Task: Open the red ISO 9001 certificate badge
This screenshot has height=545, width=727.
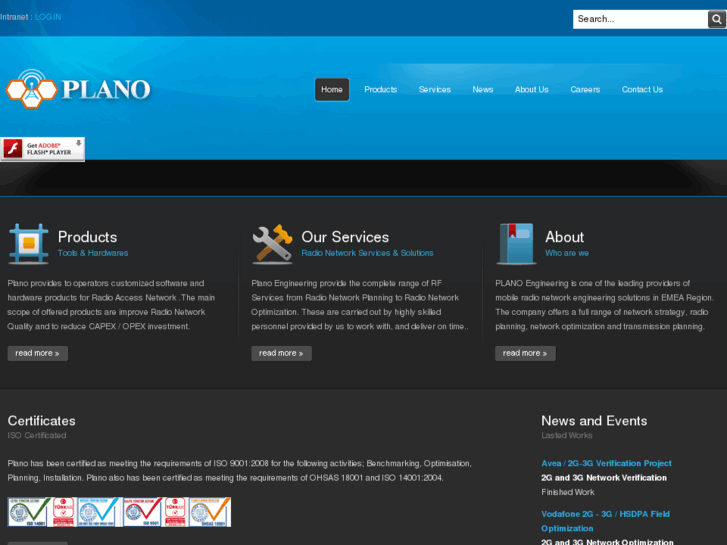Action: tap(142, 512)
